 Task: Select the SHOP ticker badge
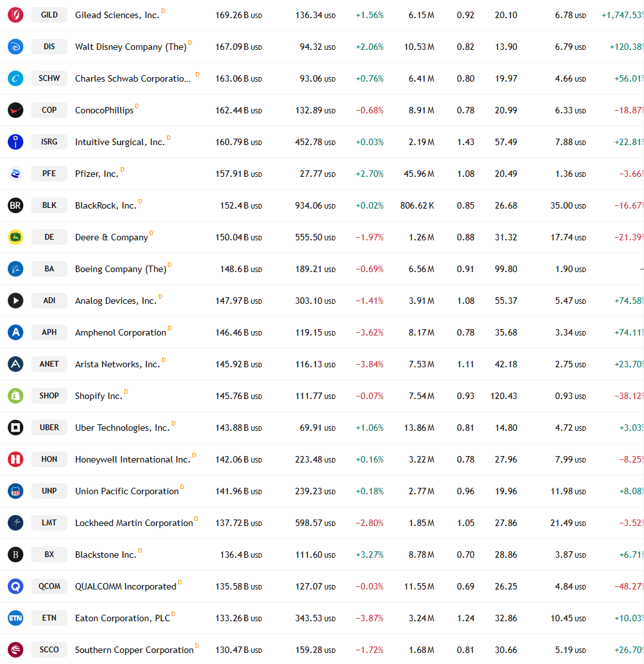tap(49, 396)
